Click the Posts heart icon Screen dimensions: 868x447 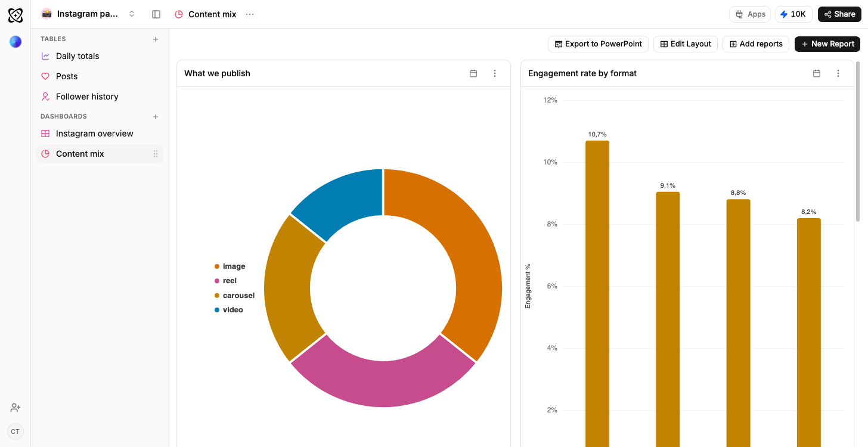[x=45, y=76]
